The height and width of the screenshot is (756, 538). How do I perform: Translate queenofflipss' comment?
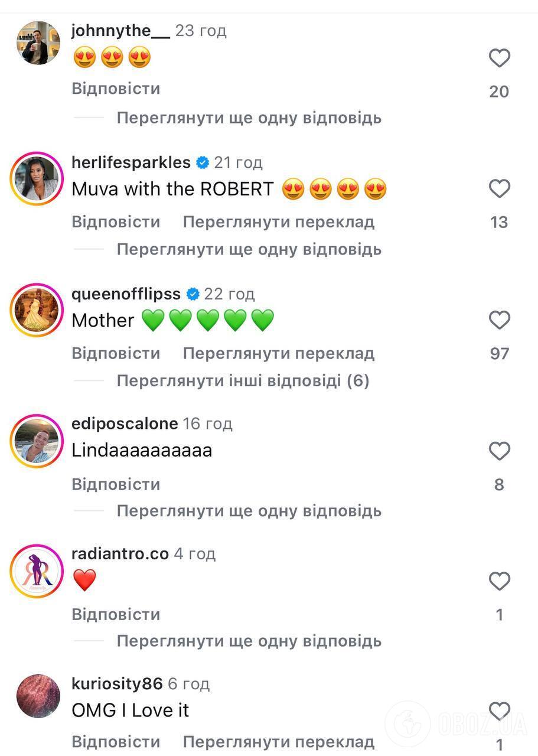pyautogui.click(x=280, y=353)
